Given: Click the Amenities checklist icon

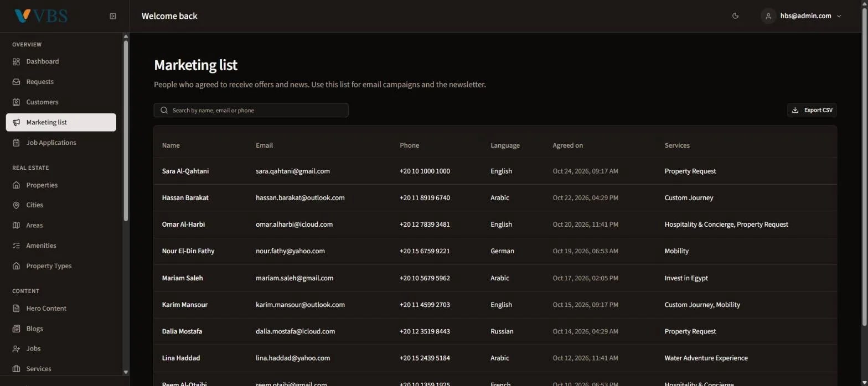Looking at the screenshot, I should (x=16, y=246).
